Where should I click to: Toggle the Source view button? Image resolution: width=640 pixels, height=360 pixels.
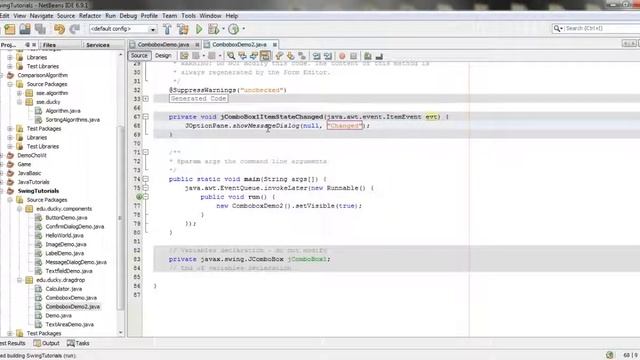click(139, 56)
